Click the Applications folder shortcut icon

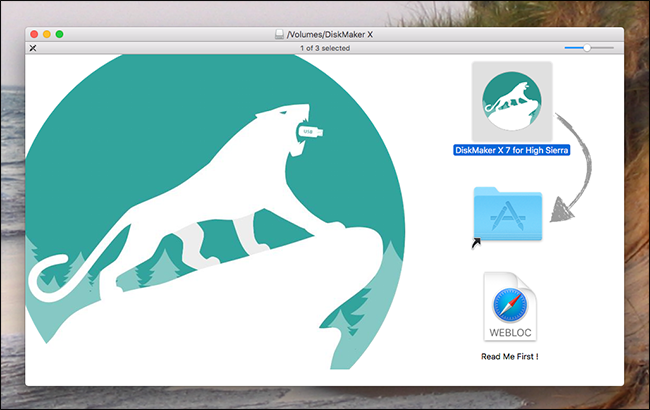[x=508, y=214]
